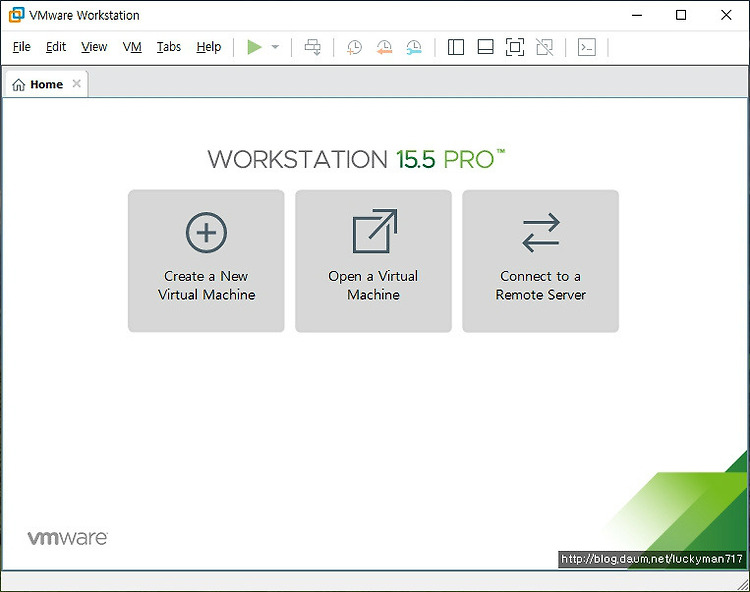
Task: Click Create a New Virtual Machine tile
Action: (206, 261)
